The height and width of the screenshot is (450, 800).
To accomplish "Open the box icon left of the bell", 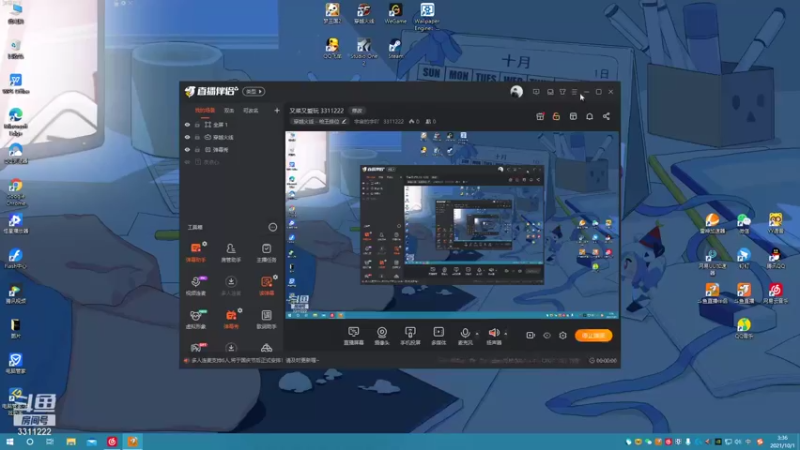I will coord(573,116).
